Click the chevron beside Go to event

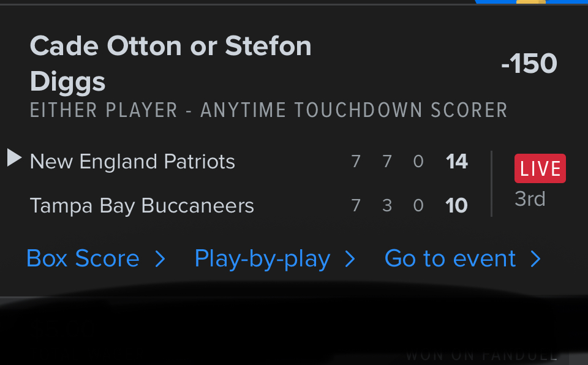coord(536,259)
